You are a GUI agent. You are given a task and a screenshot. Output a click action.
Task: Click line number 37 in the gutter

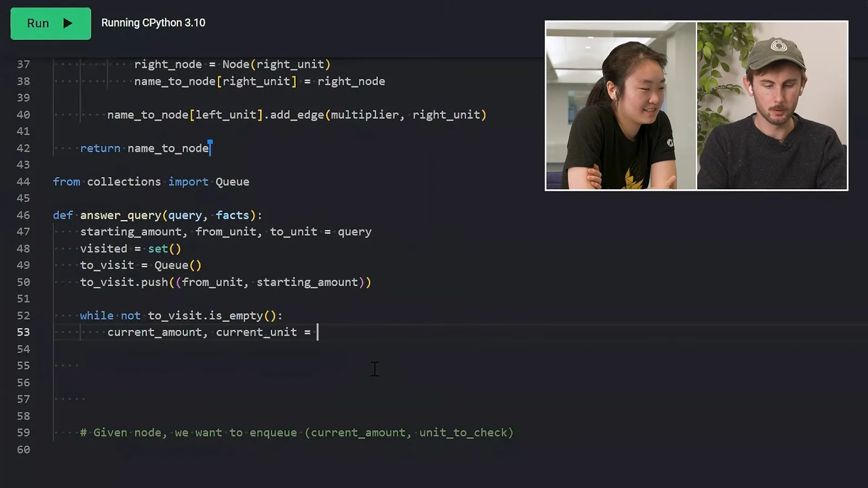[23, 65]
